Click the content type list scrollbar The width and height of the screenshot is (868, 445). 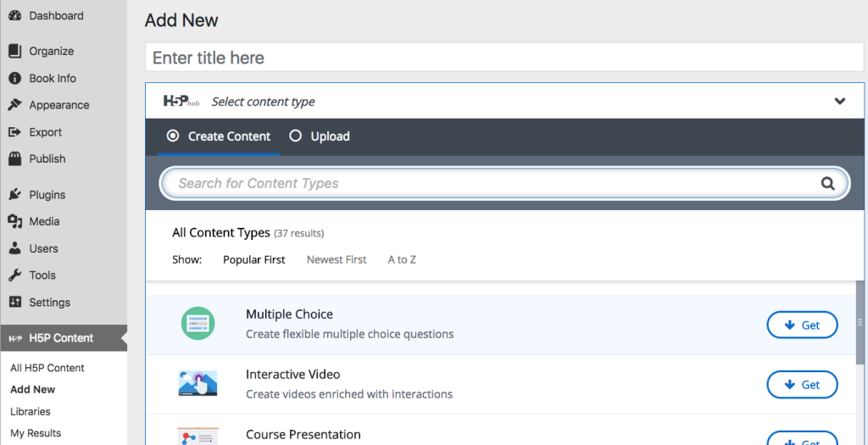click(x=860, y=323)
